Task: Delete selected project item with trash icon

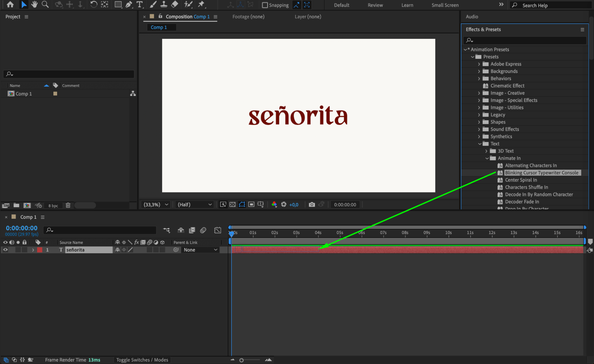Action: click(68, 205)
